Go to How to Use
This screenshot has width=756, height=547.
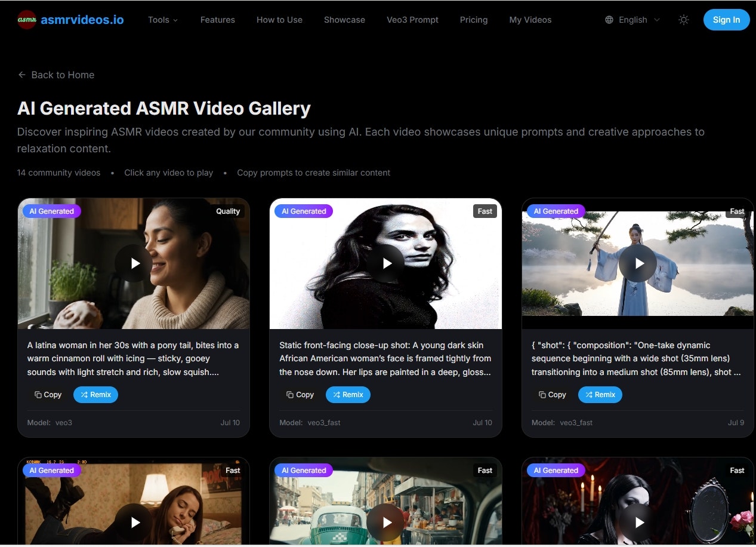[x=279, y=20]
